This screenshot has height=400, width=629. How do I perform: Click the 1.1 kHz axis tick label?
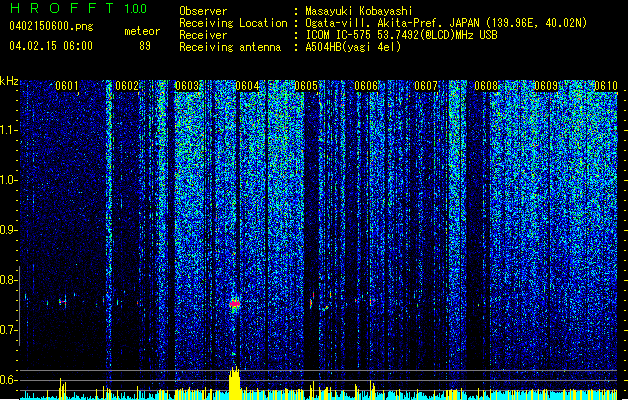pos(9,130)
